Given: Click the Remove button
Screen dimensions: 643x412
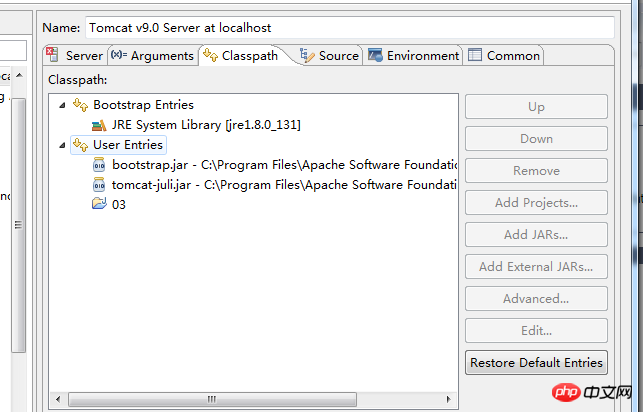Looking at the screenshot, I should [x=536, y=171].
